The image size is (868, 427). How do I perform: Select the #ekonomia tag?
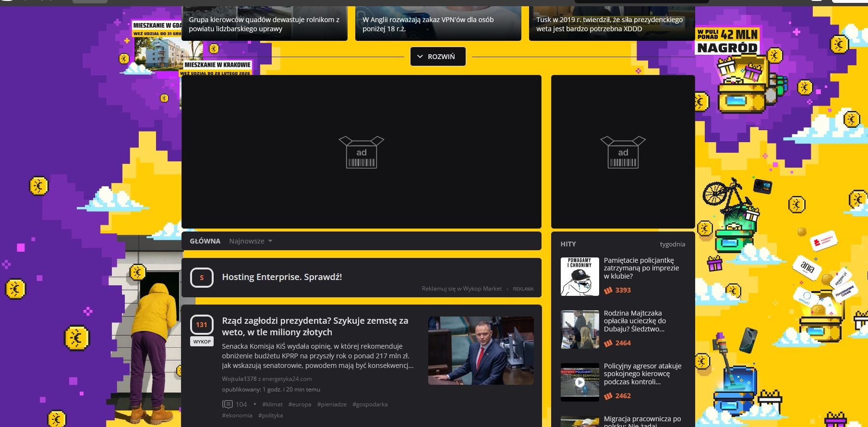click(x=237, y=415)
